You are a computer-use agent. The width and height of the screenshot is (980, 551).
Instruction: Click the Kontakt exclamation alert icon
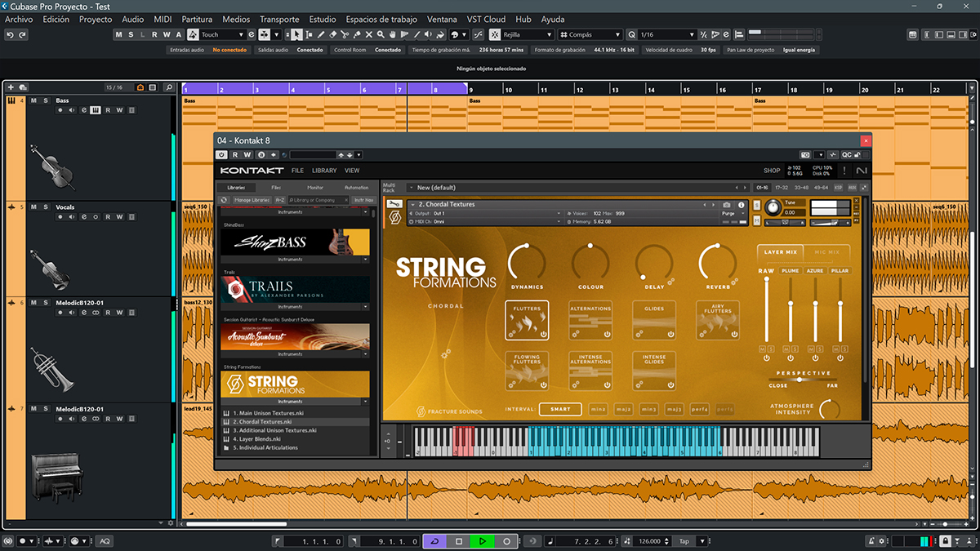(844, 171)
